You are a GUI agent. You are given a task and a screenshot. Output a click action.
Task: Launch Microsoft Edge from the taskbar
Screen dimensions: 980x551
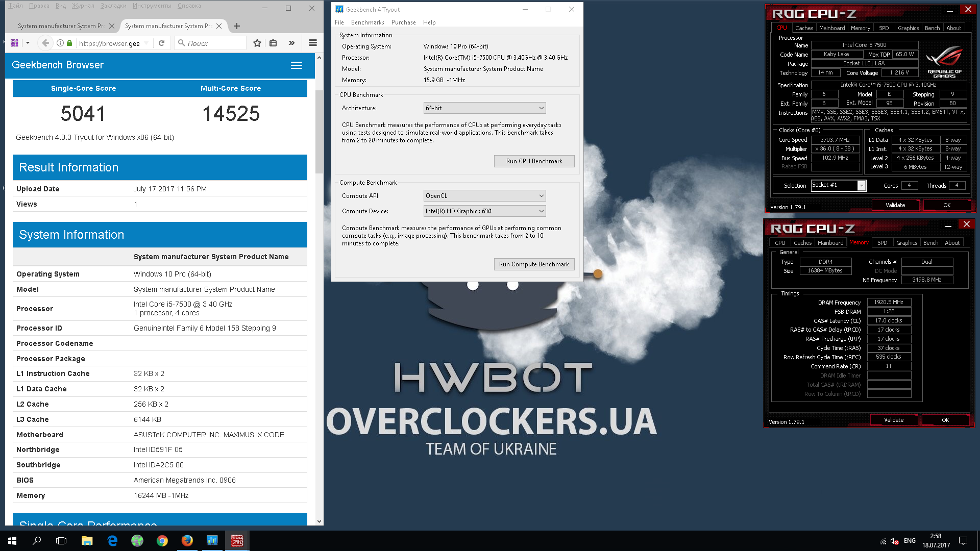pos(112,541)
